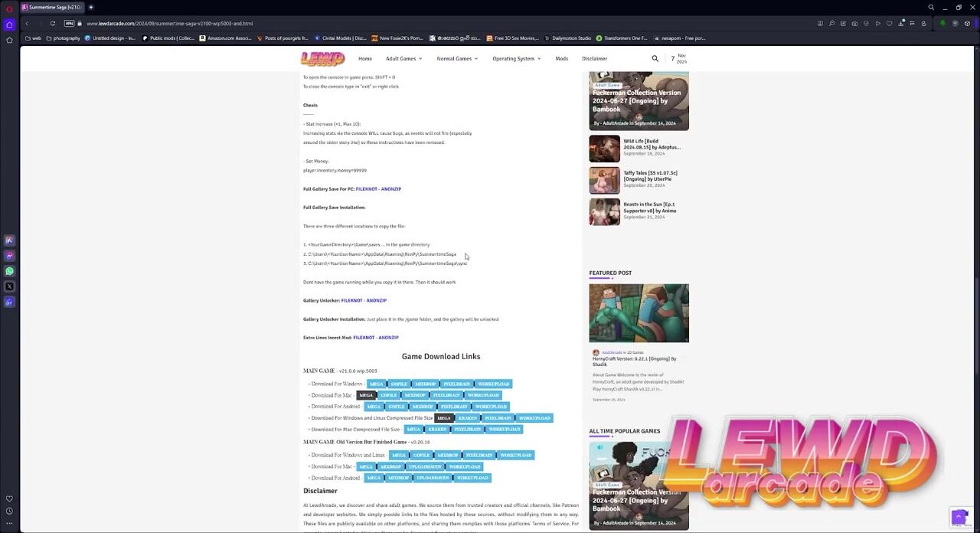Click the MEGA button for Windows download
Viewport: 980px width, 533px height.
point(376,384)
